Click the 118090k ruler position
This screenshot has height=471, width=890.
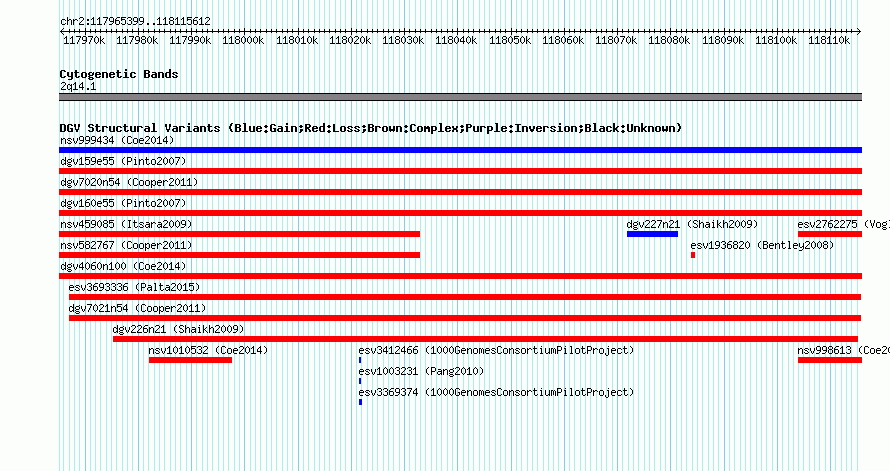tap(723, 40)
